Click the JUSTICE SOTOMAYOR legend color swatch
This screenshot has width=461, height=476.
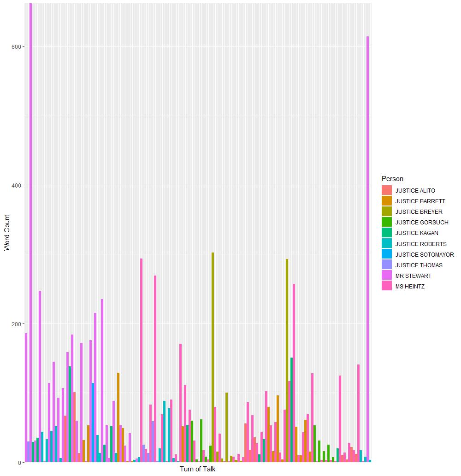(386, 254)
